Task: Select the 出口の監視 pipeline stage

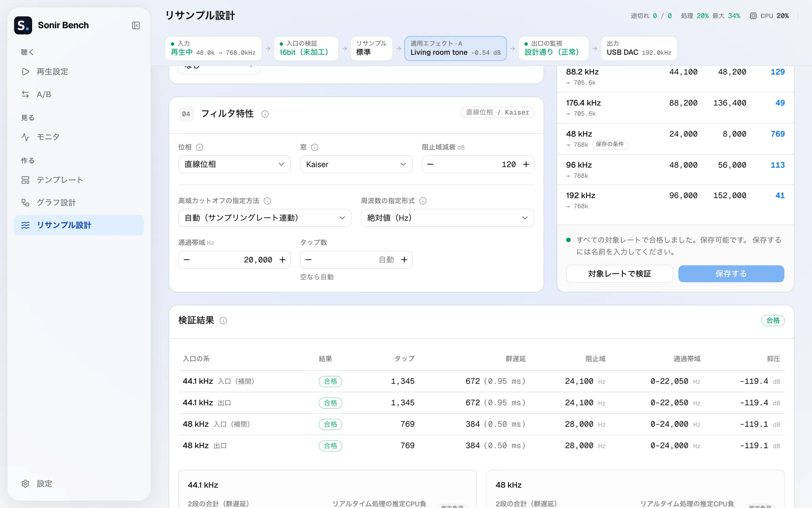Action: (554, 48)
